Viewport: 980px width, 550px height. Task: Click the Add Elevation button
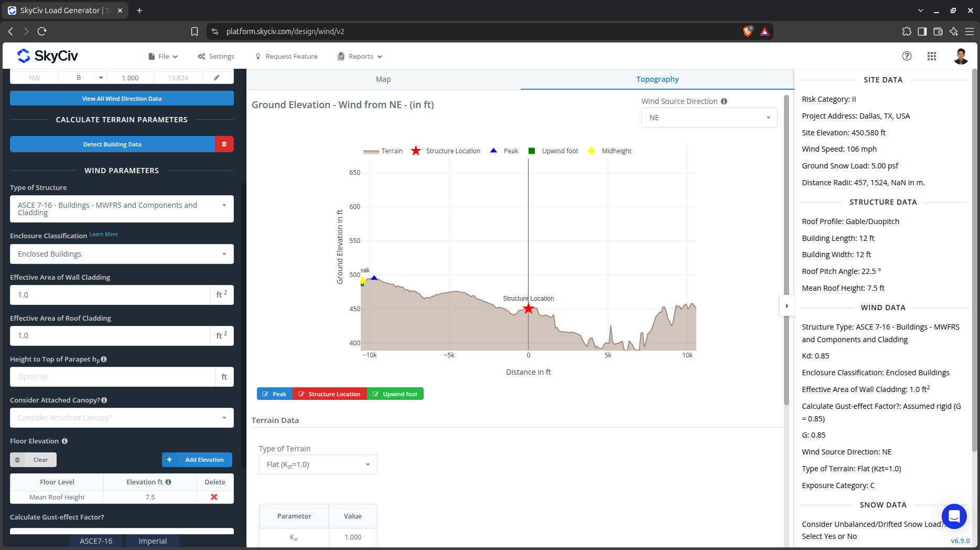[x=197, y=460]
